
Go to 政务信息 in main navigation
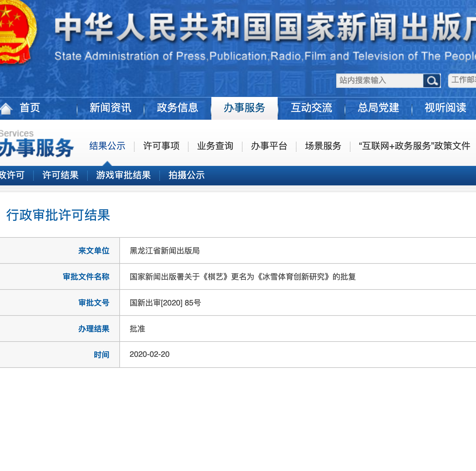pyautogui.click(x=178, y=108)
